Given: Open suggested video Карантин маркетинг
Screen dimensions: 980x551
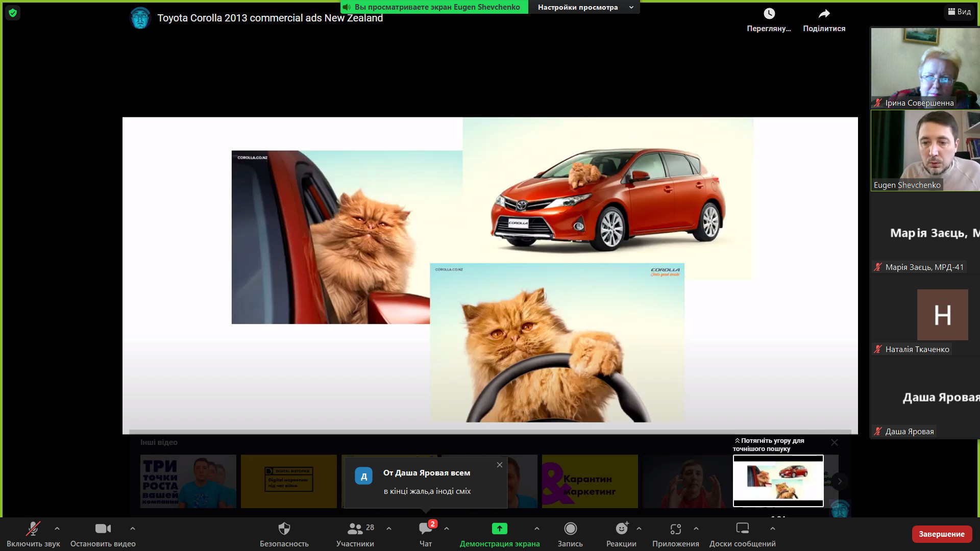Looking at the screenshot, I should tap(590, 481).
